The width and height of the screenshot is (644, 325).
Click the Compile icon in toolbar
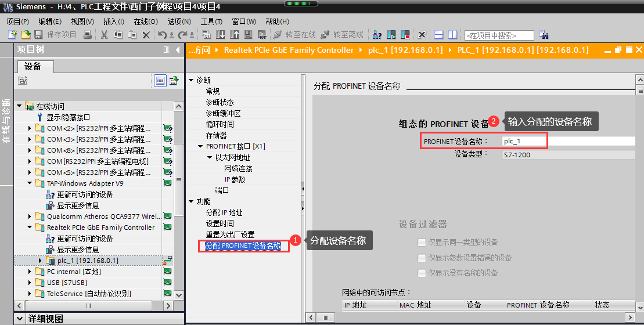[207, 35]
